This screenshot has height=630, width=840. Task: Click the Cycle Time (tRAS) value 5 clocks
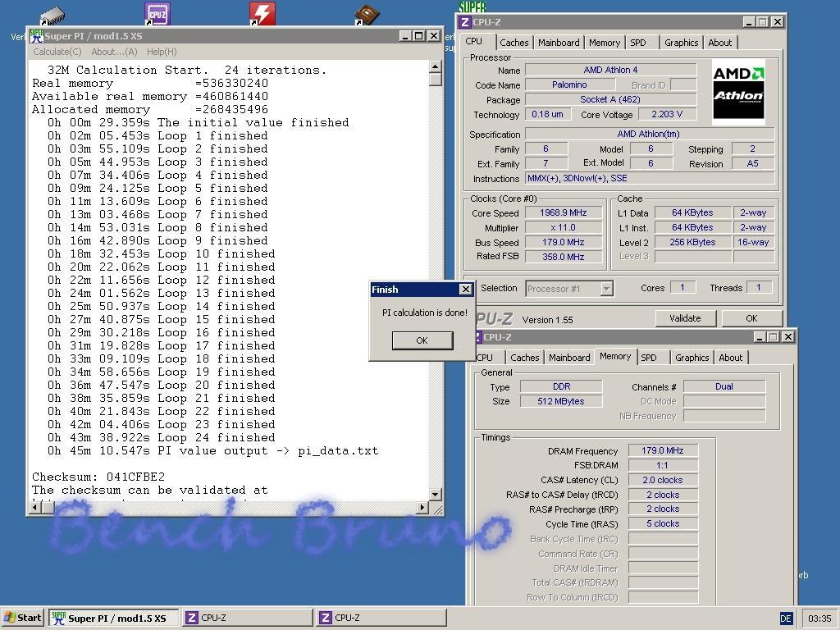tap(663, 523)
